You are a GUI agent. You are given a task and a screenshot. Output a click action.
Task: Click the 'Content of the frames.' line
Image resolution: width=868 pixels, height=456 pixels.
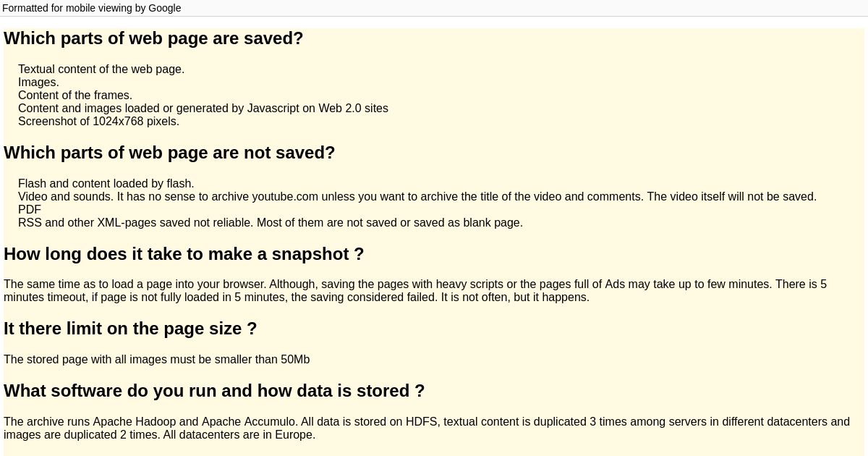[75, 96]
